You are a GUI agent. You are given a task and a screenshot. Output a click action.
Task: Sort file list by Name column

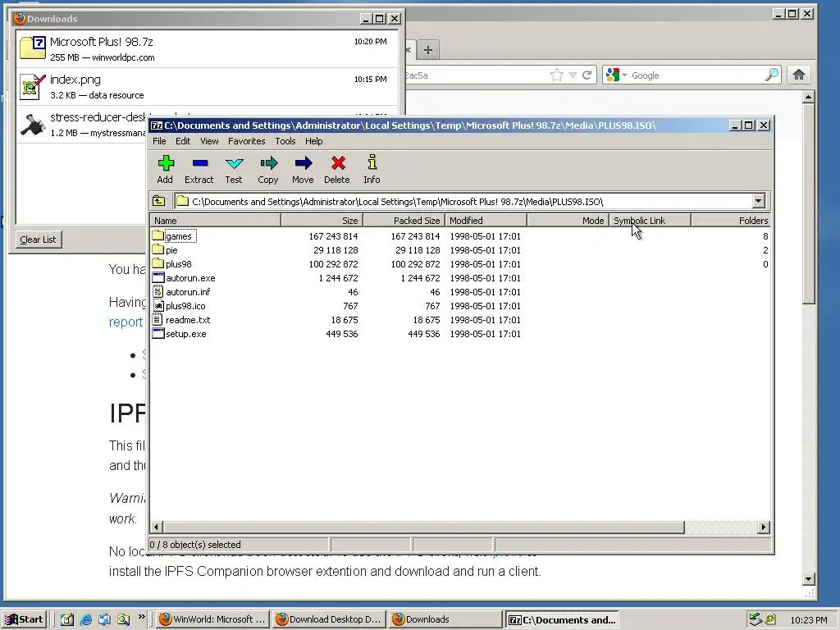click(216, 220)
